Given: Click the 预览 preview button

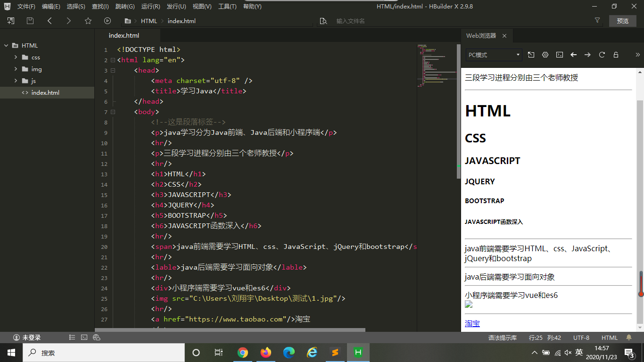Looking at the screenshot, I should coord(623,21).
